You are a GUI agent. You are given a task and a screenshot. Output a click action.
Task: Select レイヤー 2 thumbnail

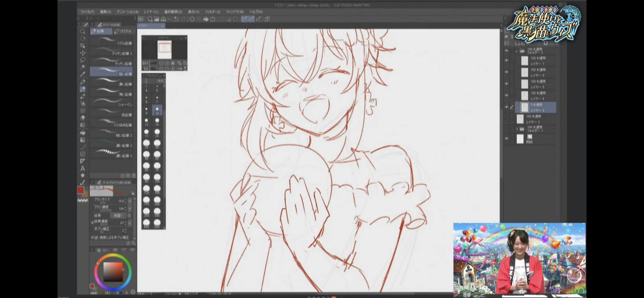[x=520, y=119]
